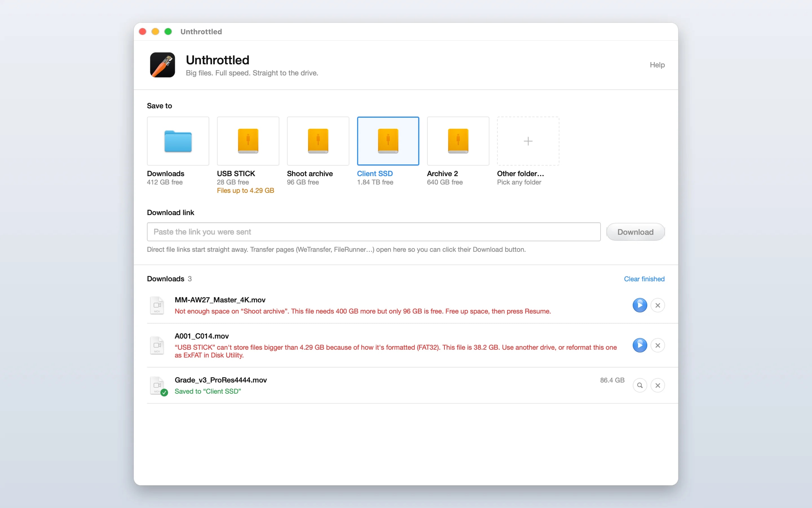This screenshot has height=508, width=812.
Task: Click the '96 GB free' label
Action: click(303, 182)
